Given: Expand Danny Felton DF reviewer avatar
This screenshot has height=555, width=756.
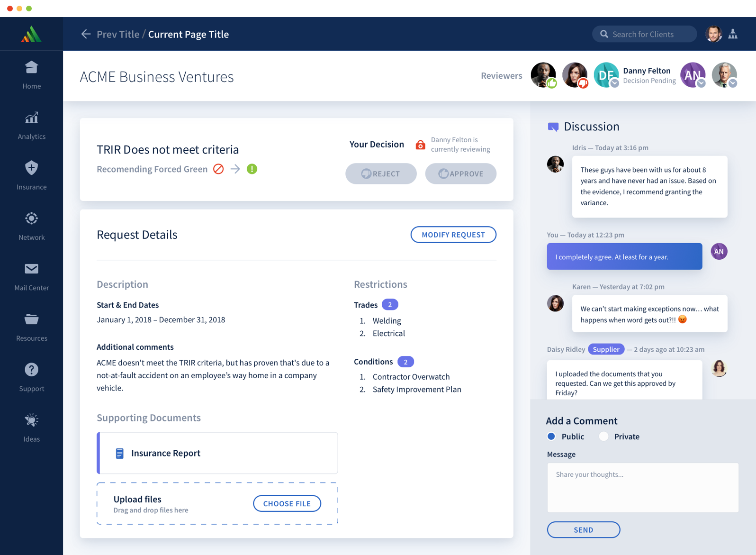Looking at the screenshot, I should 606,75.
